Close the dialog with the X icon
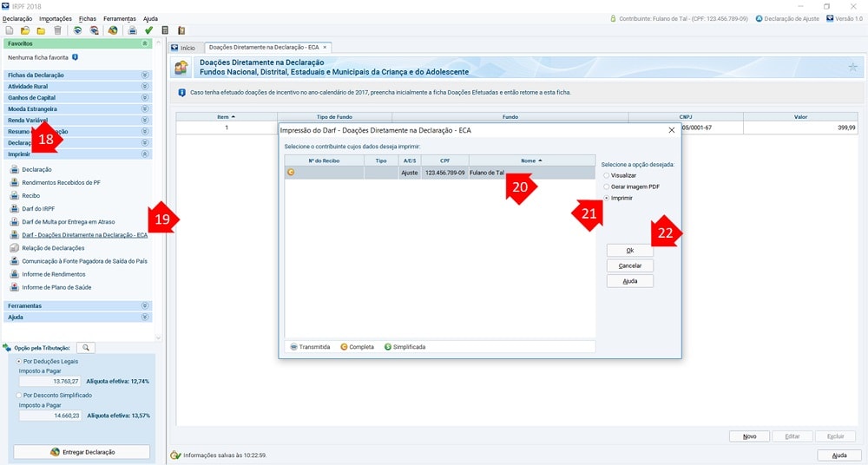Viewport: 868px width, 465px height. [671, 129]
